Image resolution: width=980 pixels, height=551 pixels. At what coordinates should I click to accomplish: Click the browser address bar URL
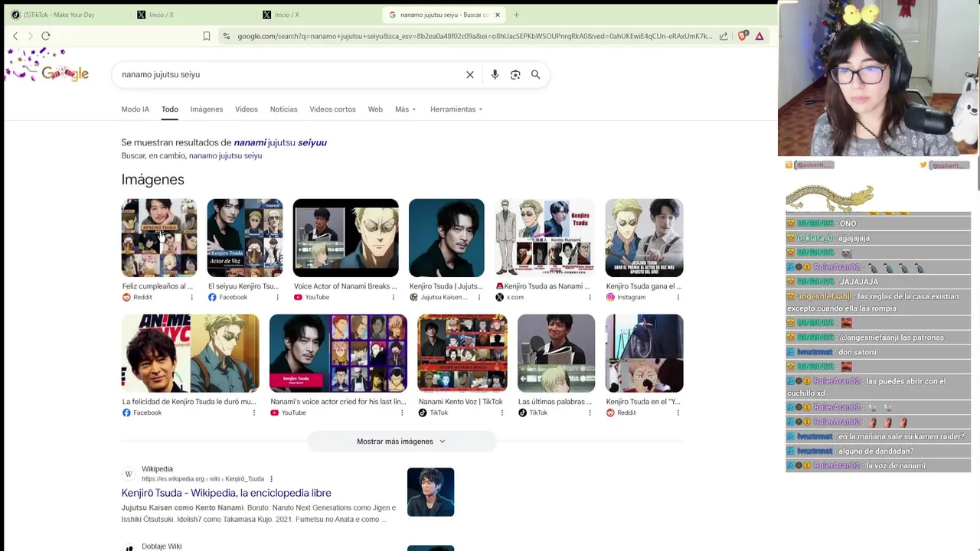click(x=475, y=36)
